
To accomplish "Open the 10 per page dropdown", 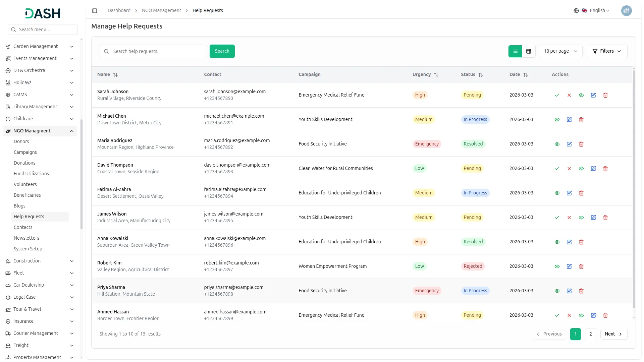I will (560, 51).
